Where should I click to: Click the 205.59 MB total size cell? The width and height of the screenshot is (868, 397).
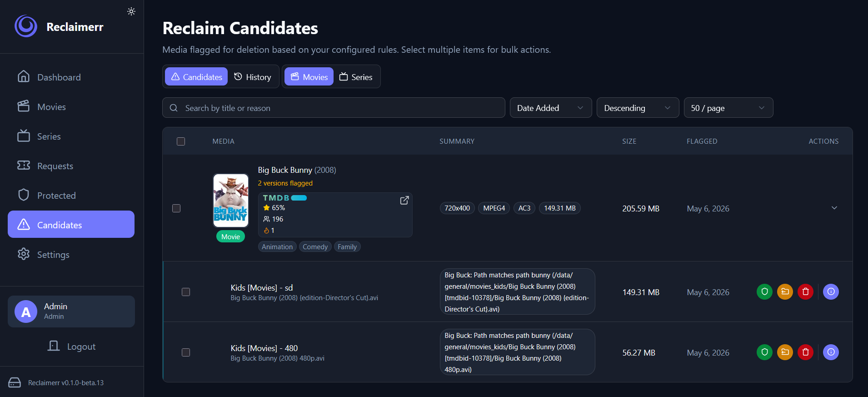coord(641,208)
